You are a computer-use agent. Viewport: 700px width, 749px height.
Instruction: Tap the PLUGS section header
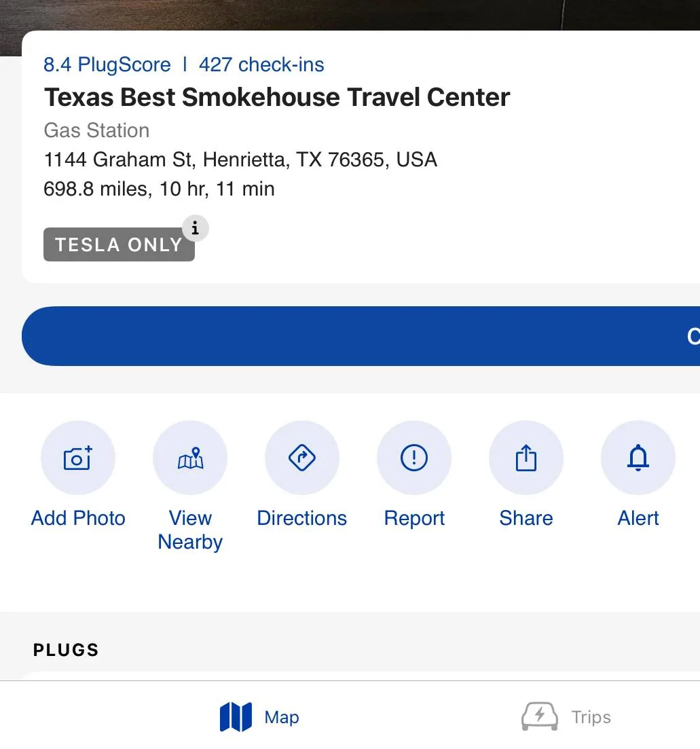pos(66,650)
